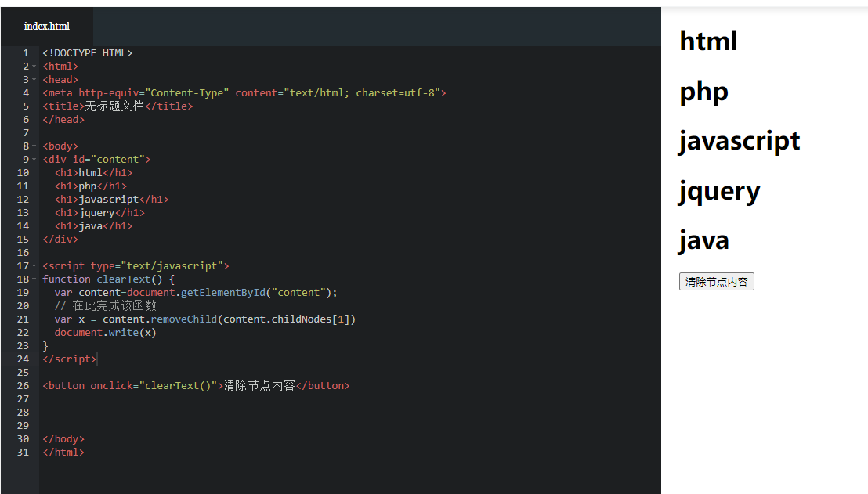
Task: Click the "html" heading in the preview
Action: pos(708,41)
